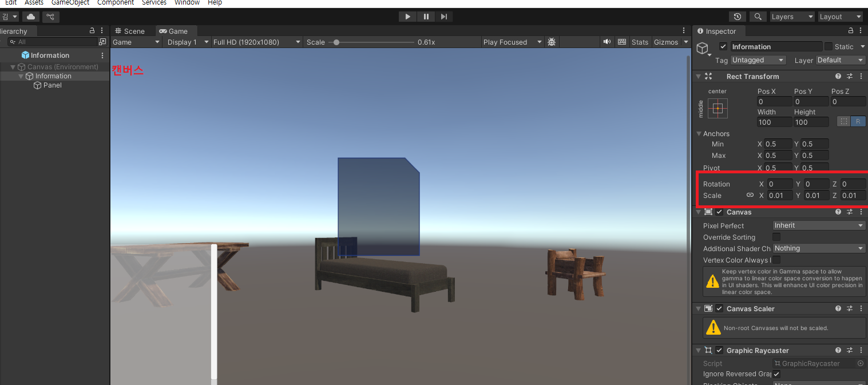
Task: Toggle the Stats button
Action: point(640,42)
